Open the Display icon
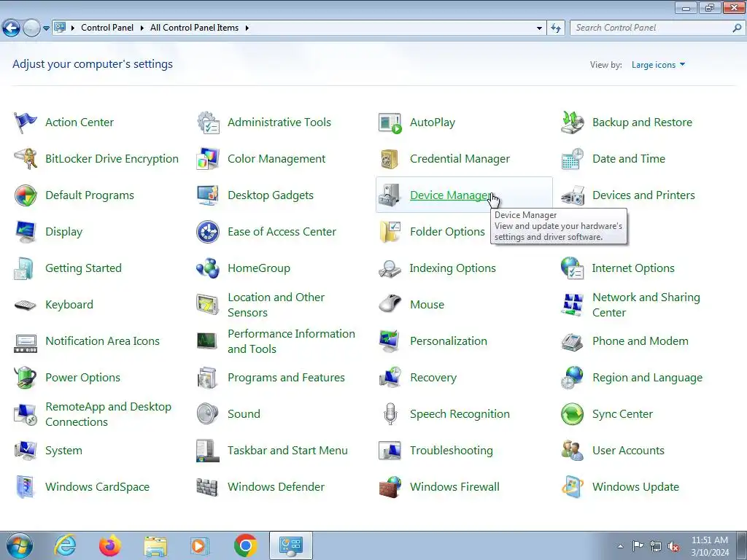Viewport: 747px width, 560px height. click(x=26, y=232)
